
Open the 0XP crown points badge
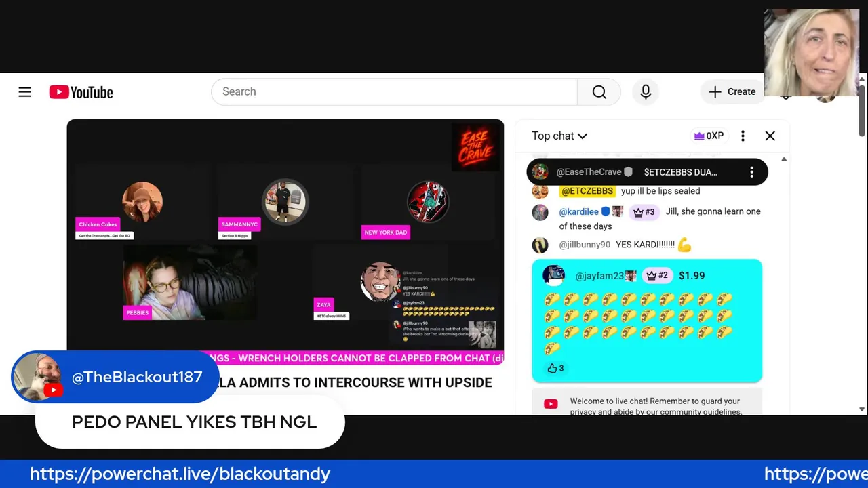(709, 136)
